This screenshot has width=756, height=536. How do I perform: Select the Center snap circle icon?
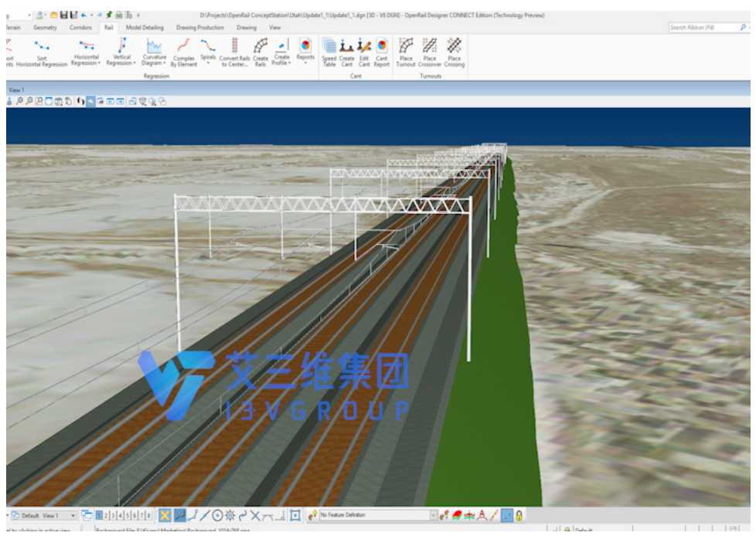[217, 515]
